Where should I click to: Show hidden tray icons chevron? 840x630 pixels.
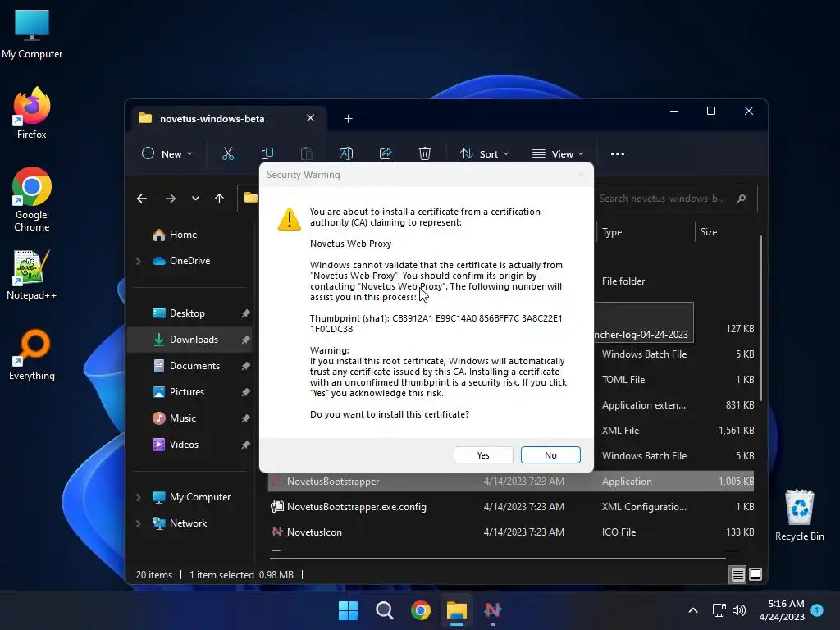pyautogui.click(x=692, y=610)
